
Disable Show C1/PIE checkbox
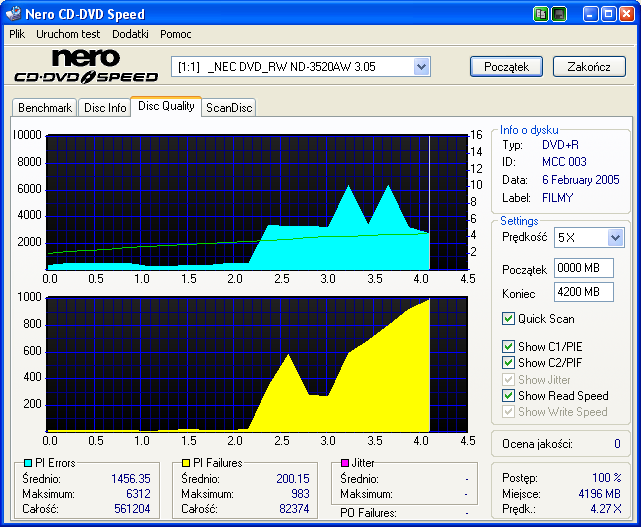(508, 346)
